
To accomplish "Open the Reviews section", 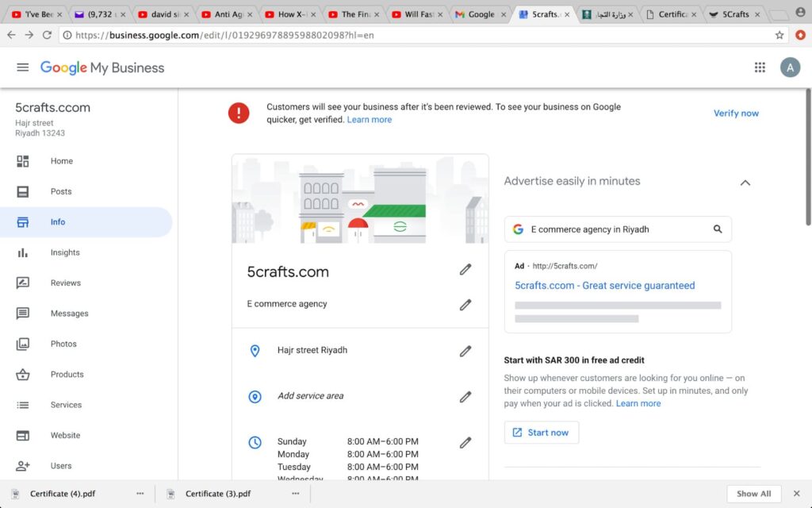I will (x=86, y=283).
